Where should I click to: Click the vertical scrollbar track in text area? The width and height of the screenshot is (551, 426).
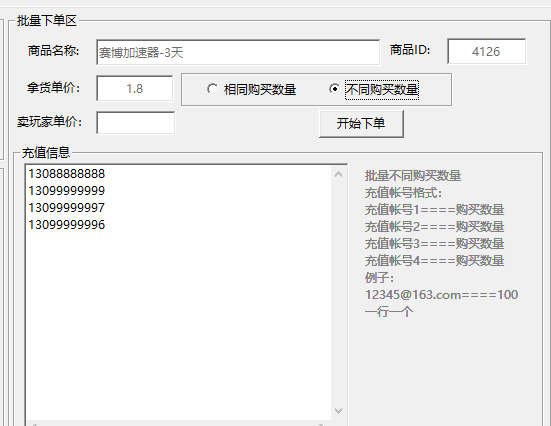point(338,292)
